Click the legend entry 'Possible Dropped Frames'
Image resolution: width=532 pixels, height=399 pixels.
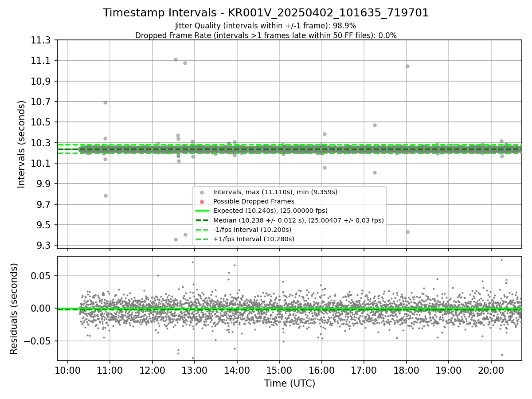pos(254,201)
